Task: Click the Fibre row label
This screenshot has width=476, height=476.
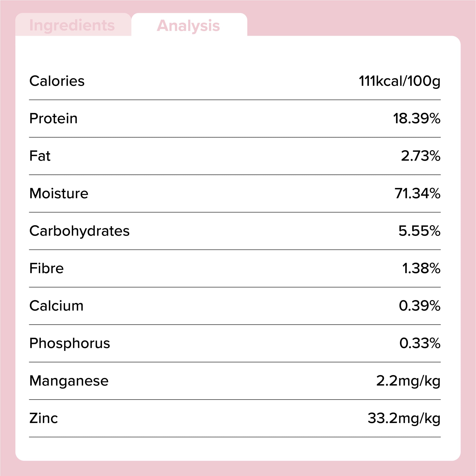Action: [46, 268]
